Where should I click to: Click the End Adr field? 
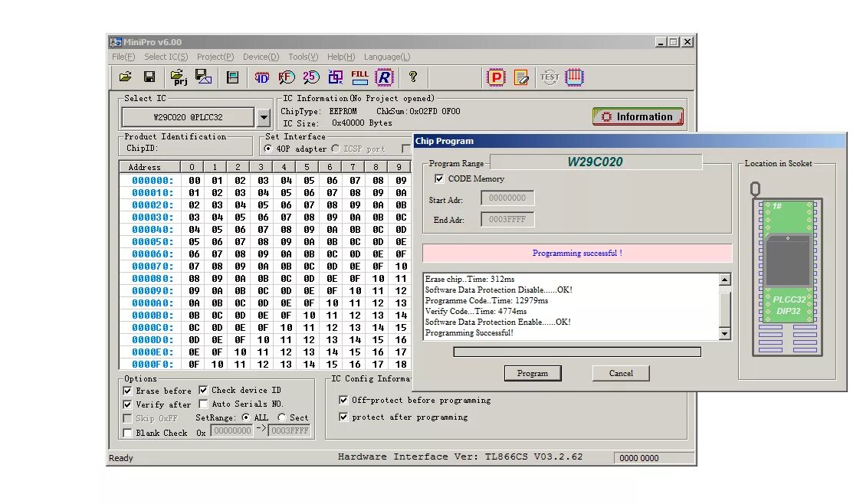coord(507,220)
